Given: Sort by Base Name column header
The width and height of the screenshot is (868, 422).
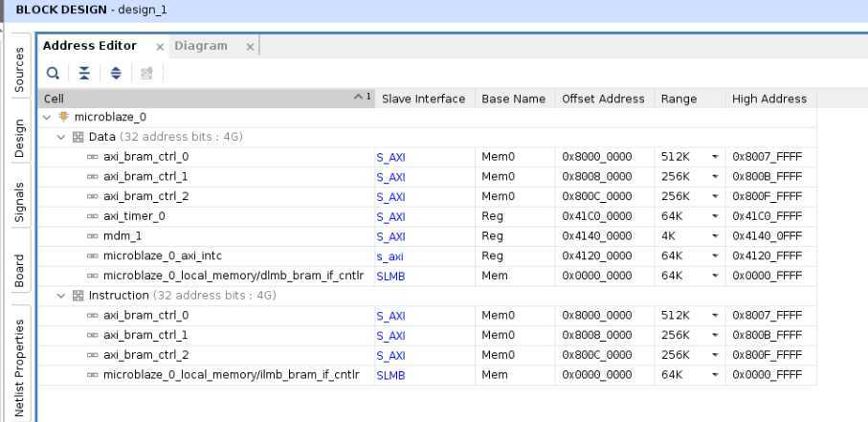Looking at the screenshot, I should tap(515, 99).
